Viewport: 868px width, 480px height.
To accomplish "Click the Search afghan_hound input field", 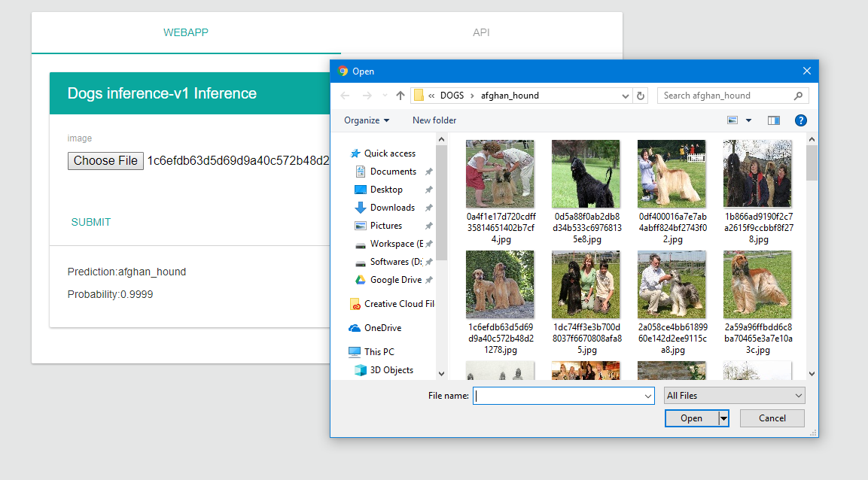I will (726, 96).
